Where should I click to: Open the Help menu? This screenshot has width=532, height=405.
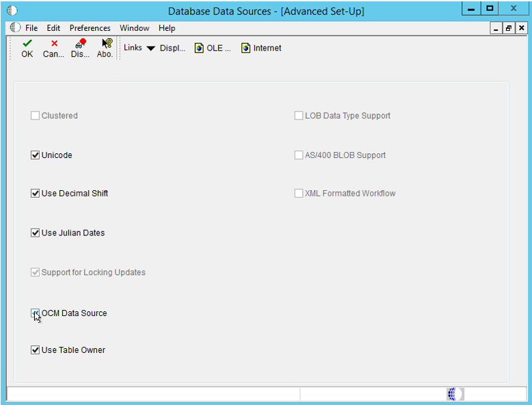[167, 28]
